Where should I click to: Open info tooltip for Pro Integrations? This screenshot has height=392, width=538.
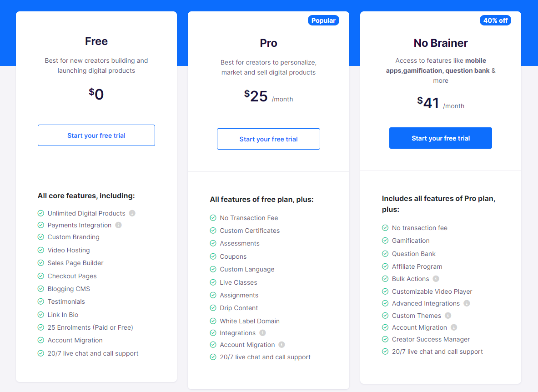point(262,333)
